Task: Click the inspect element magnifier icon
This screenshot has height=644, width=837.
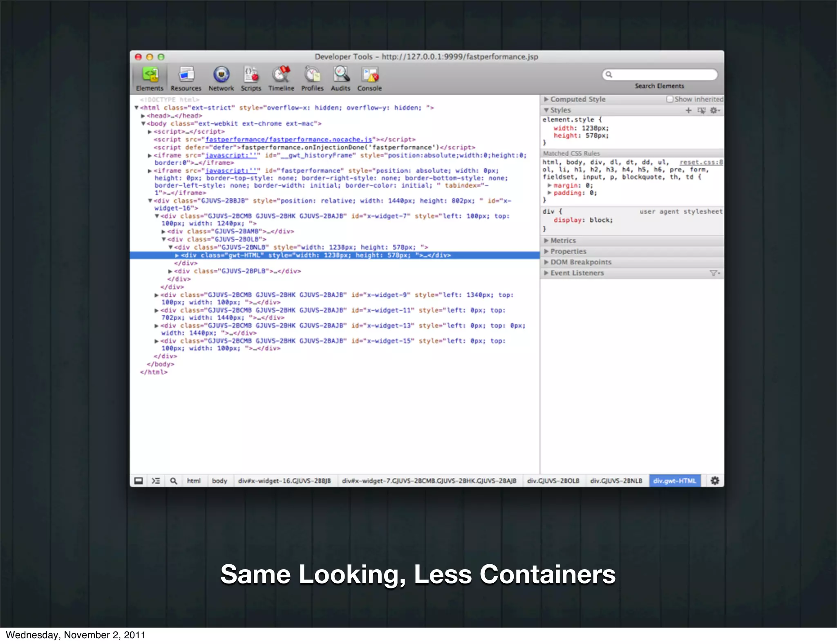Action: tap(173, 481)
